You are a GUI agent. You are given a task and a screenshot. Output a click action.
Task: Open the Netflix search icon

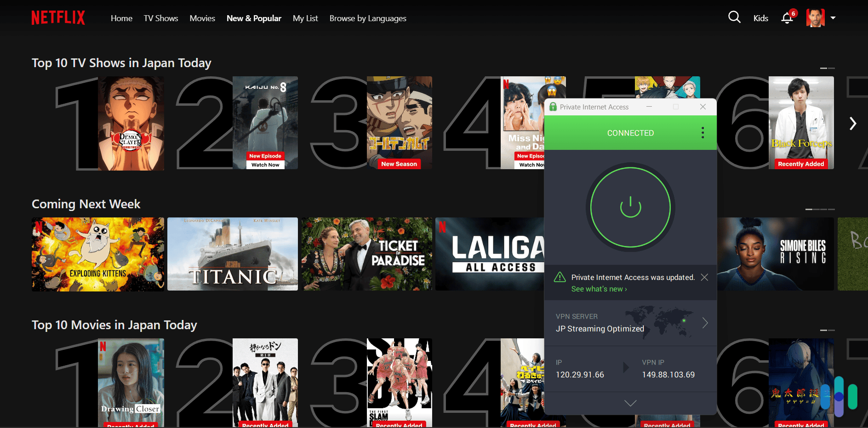click(x=734, y=17)
